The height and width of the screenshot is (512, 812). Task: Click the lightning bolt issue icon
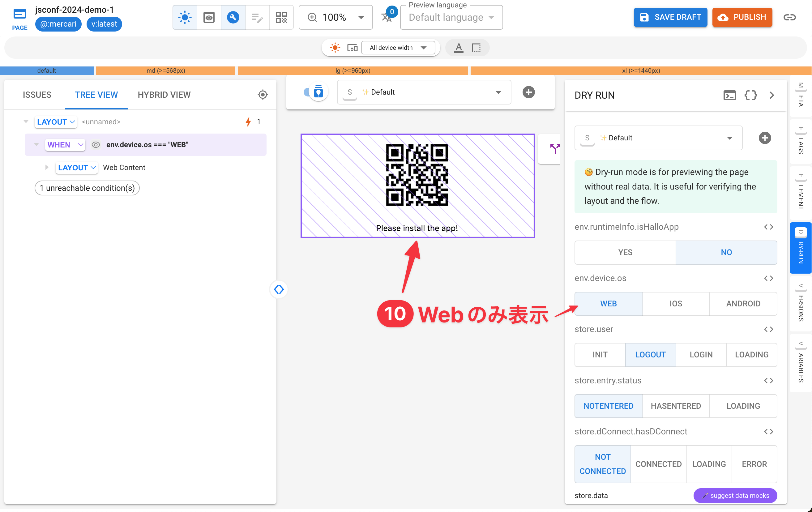click(249, 122)
